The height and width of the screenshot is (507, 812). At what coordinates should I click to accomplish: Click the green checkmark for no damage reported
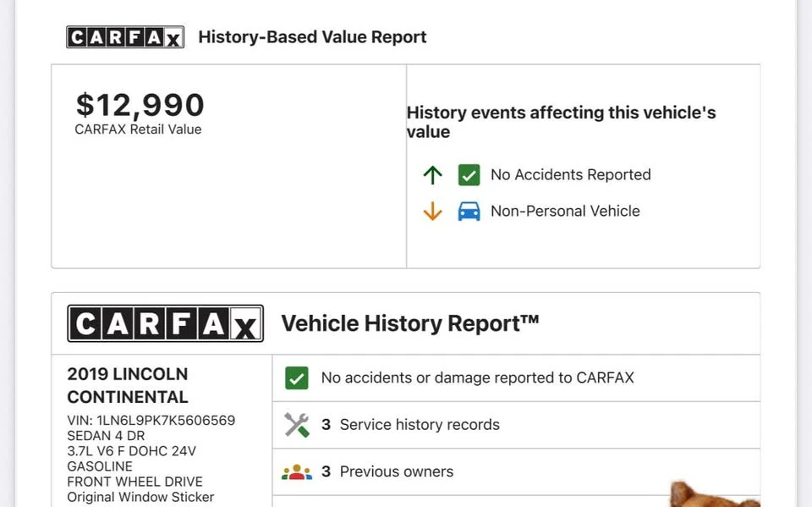[297, 377]
